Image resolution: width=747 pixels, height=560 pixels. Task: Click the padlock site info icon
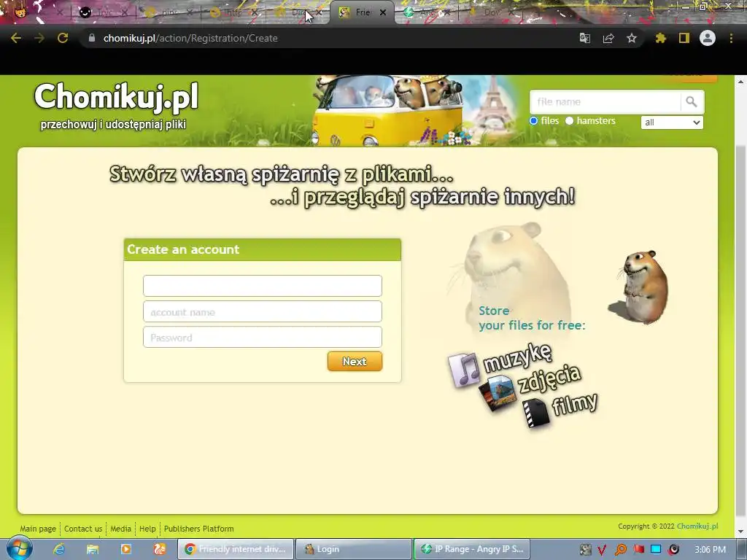click(x=92, y=38)
